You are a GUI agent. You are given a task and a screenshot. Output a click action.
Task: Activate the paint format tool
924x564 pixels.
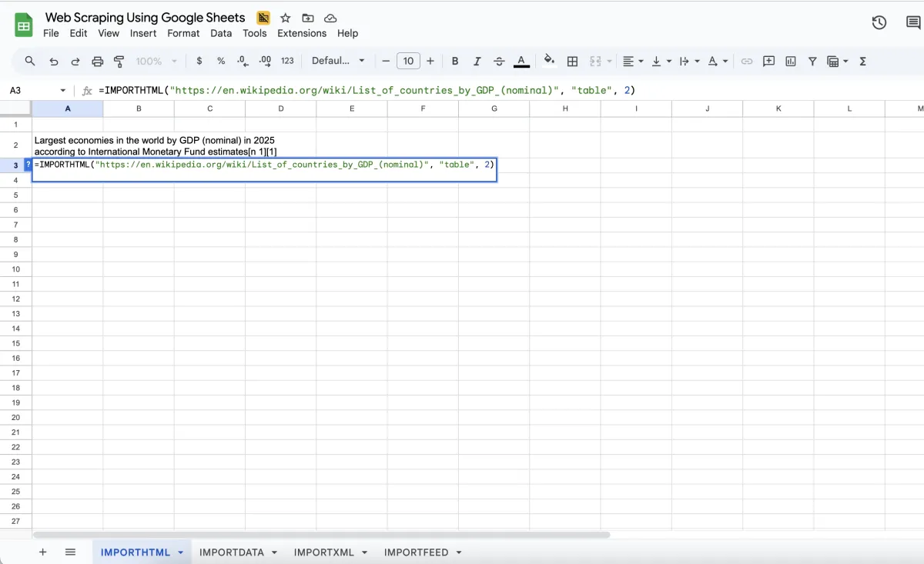(119, 61)
